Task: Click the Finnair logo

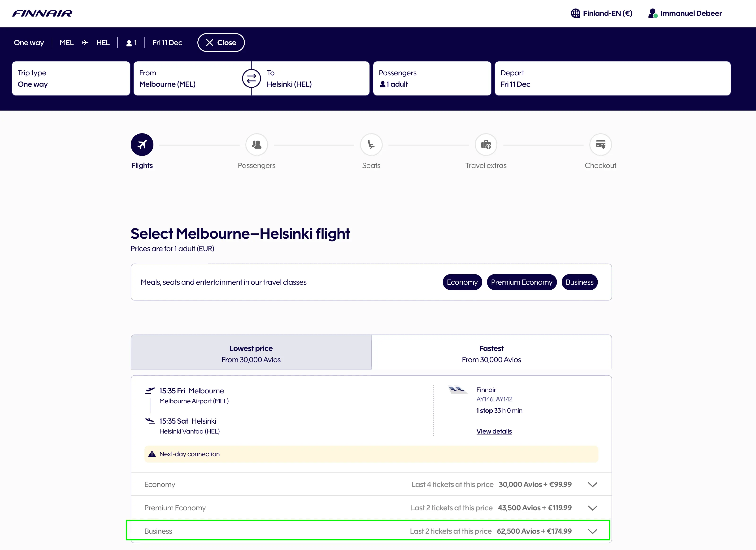Action: click(x=42, y=13)
